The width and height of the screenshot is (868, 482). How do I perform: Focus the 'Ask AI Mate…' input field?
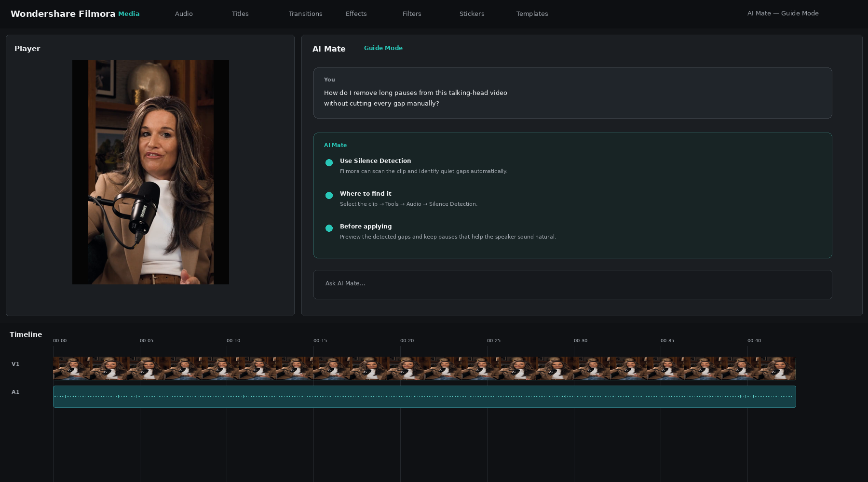coord(572,284)
